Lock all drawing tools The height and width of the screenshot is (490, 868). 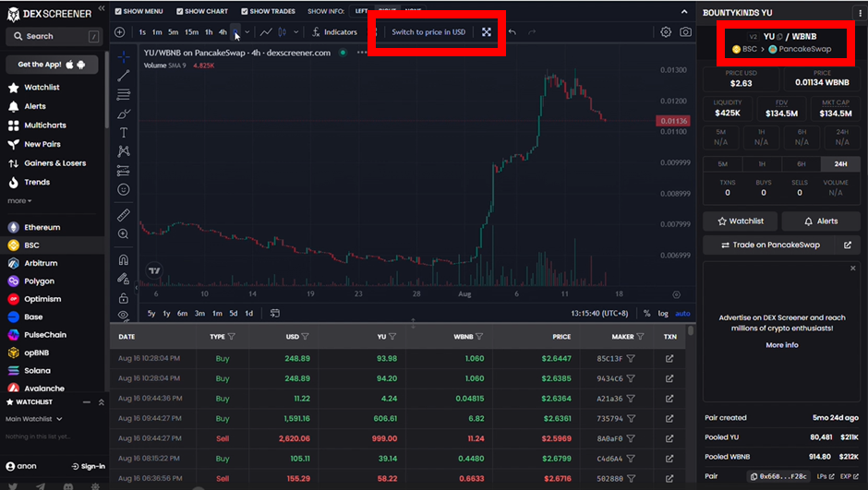point(124,298)
